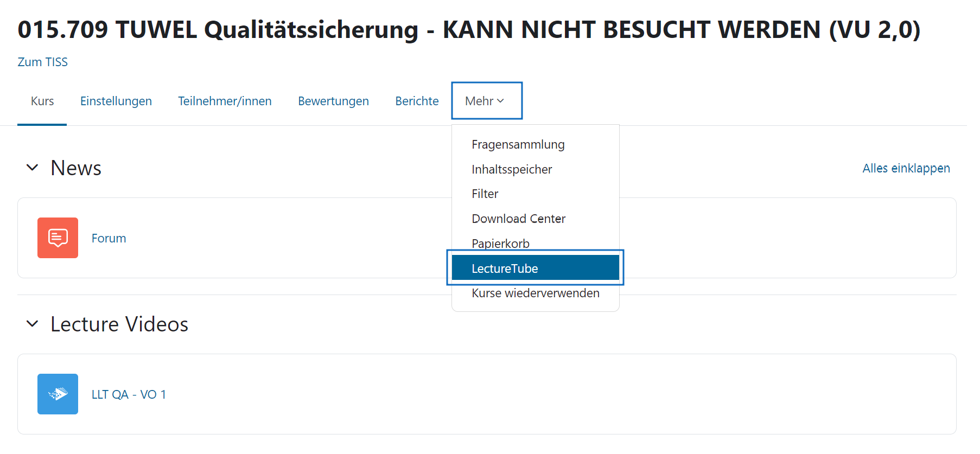The image size is (980, 454).
Task: Open the Bewertungen tab
Action: [333, 101]
